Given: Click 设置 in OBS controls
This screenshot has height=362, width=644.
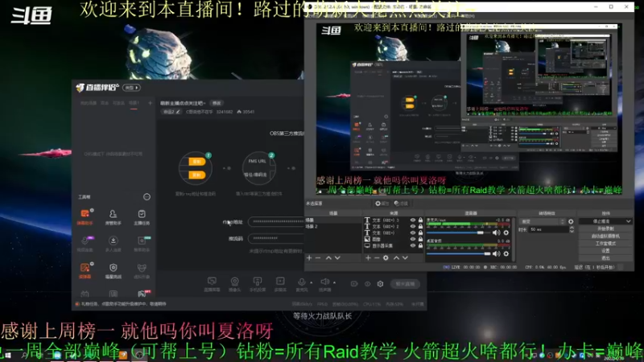Looking at the screenshot, I should coord(605,251).
